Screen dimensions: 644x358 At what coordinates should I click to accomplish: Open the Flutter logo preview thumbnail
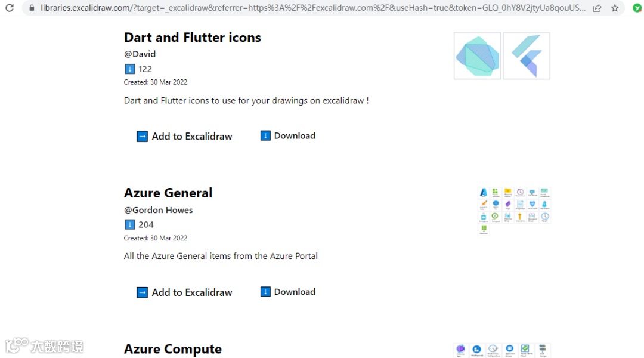point(527,56)
